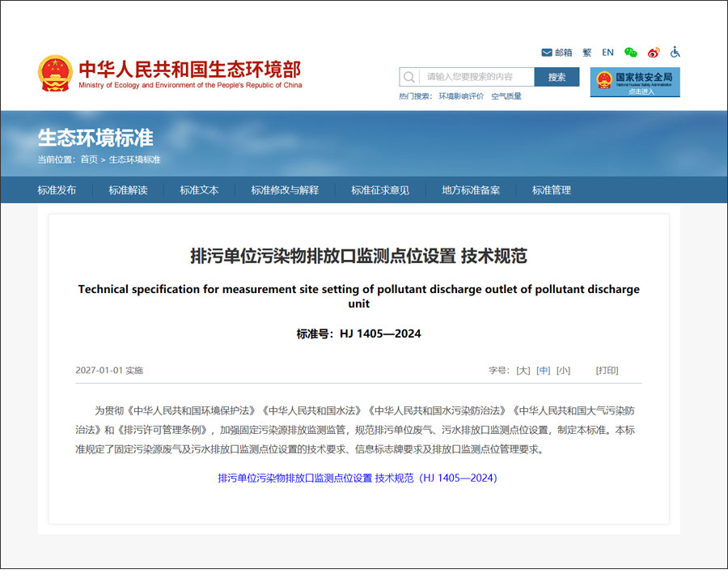Click the accessibility wheelchair icon
The width and height of the screenshot is (728, 578).
click(x=675, y=53)
